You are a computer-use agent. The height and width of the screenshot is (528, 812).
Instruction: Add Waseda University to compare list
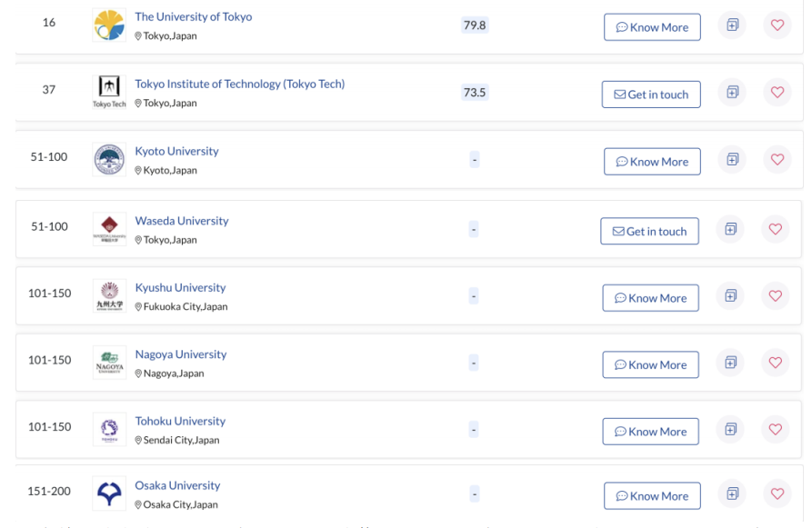pos(730,229)
